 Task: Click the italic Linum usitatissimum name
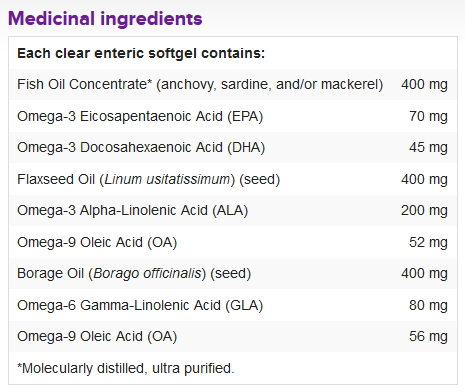coord(167,179)
